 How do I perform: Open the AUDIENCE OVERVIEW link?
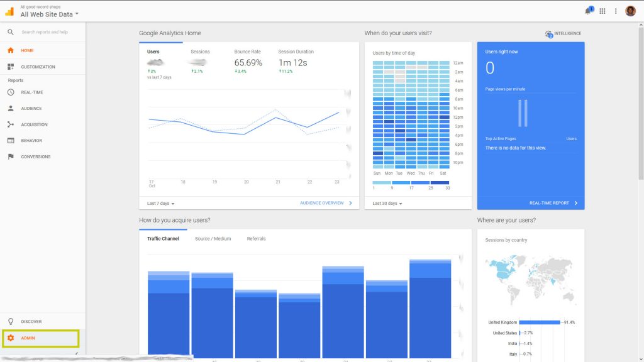click(x=321, y=203)
